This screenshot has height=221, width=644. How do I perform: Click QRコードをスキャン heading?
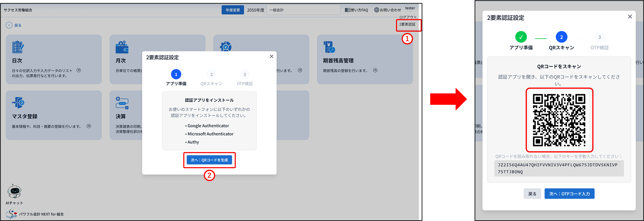point(559,66)
